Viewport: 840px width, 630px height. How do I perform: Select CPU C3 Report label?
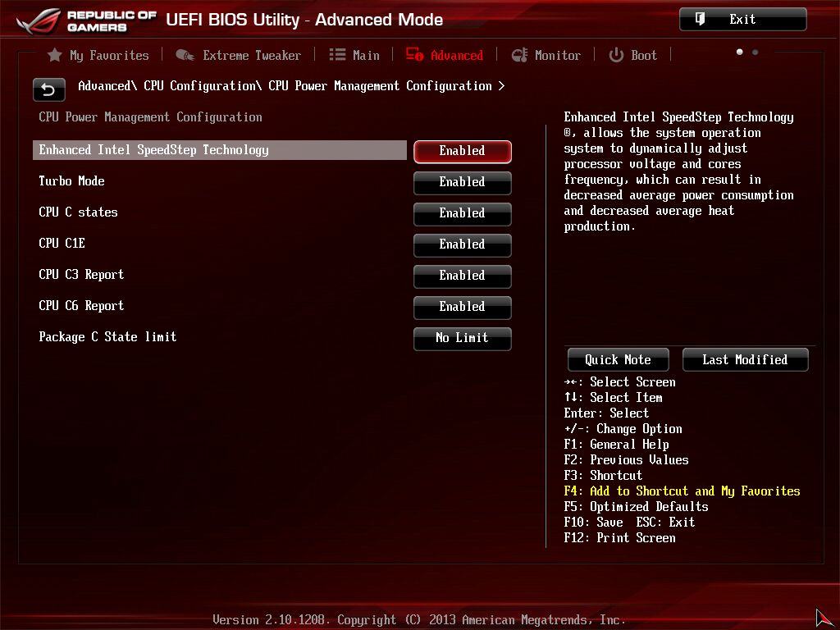click(81, 274)
